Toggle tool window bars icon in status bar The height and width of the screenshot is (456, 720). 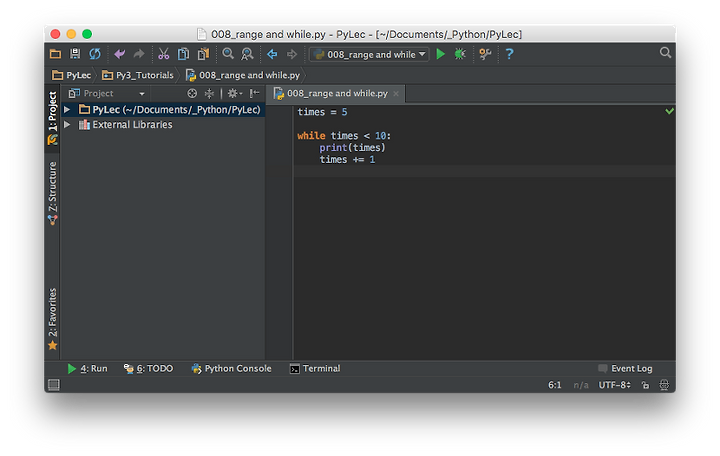pos(54,385)
